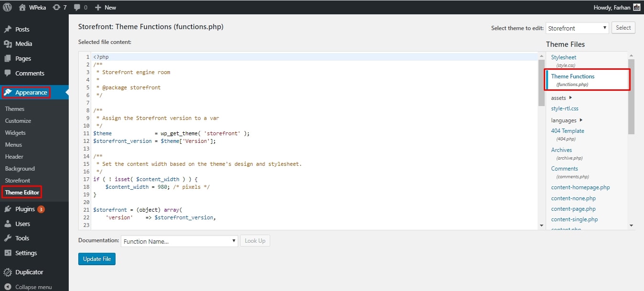644x291 pixels.
Task: Open the Select theme to edit dropdown
Action: point(577,28)
